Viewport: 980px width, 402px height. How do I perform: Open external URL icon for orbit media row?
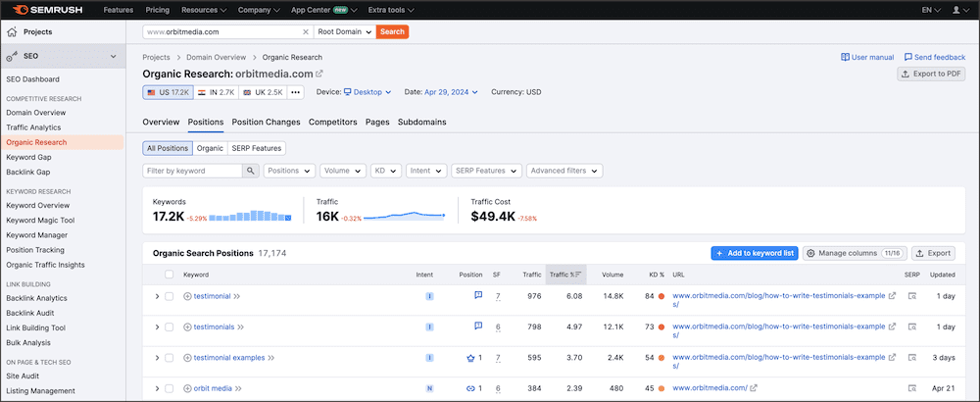pos(754,388)
